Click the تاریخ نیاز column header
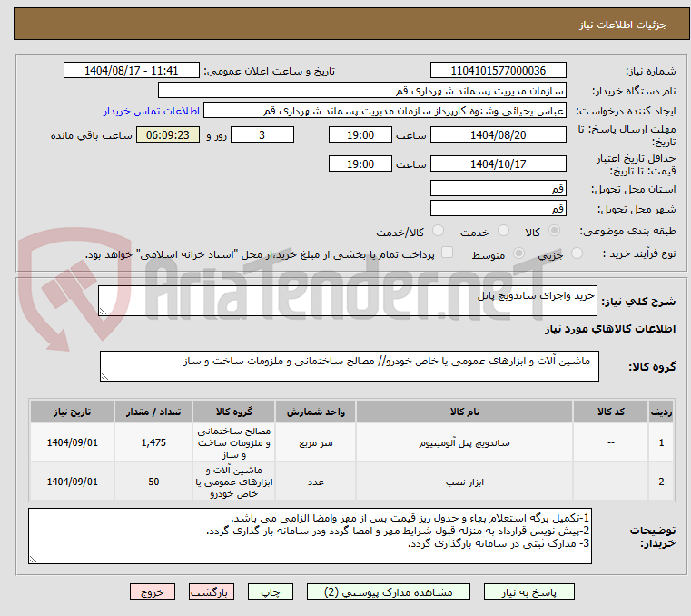Image resolution: width=691 pixels, height=616 pixels. 73,412
